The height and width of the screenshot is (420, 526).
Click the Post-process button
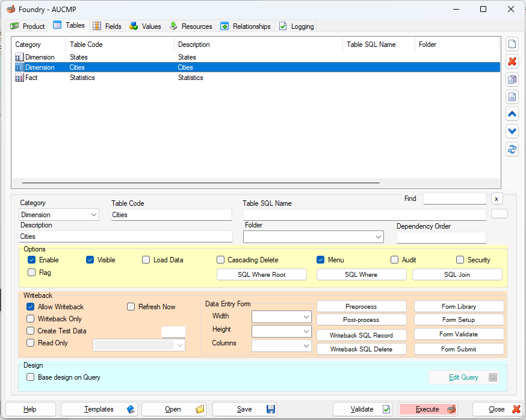[361, 320]
